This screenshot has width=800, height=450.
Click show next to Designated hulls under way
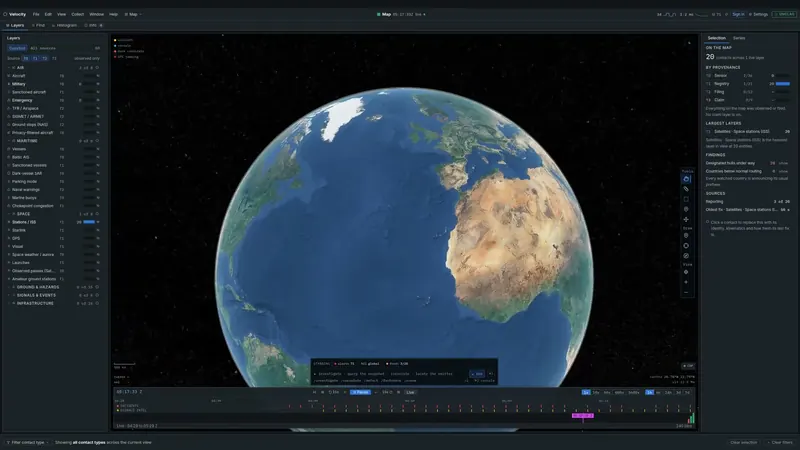click(783, 163)
